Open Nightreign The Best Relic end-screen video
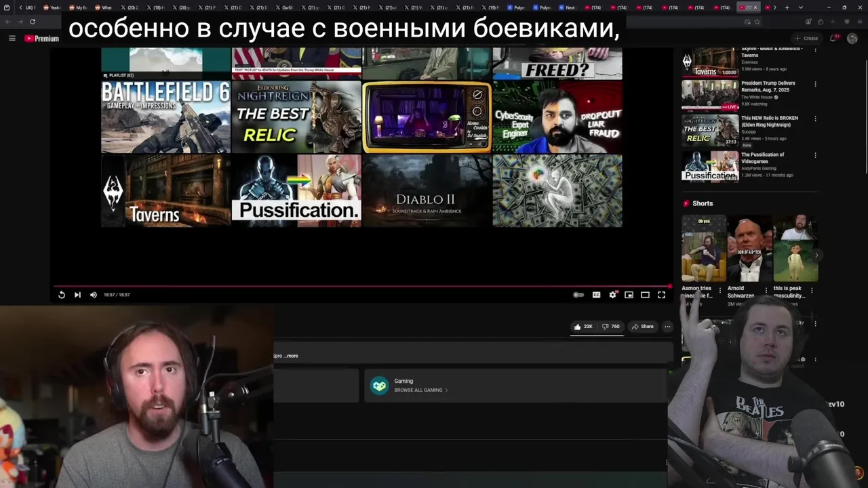Image resolution: width=868 pixels, height=488 pixels. [296, 117]
